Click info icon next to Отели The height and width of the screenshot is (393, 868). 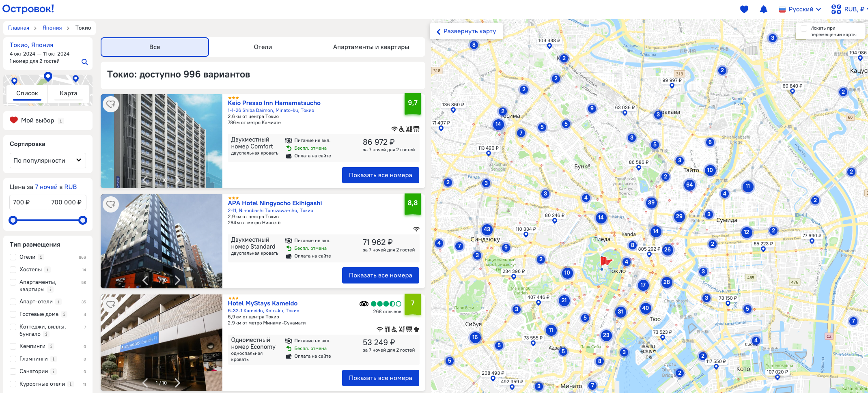click(x=41, y=257)
